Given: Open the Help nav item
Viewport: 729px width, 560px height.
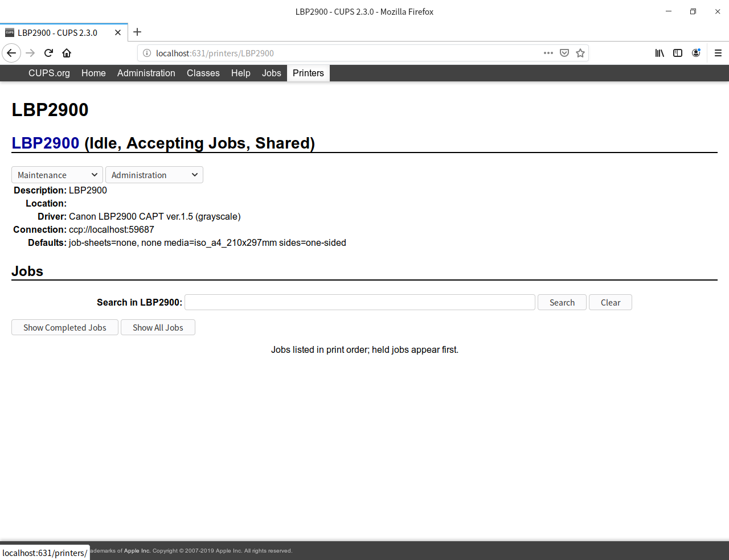Looking at the screenshot, I should (x=241, y=73).
